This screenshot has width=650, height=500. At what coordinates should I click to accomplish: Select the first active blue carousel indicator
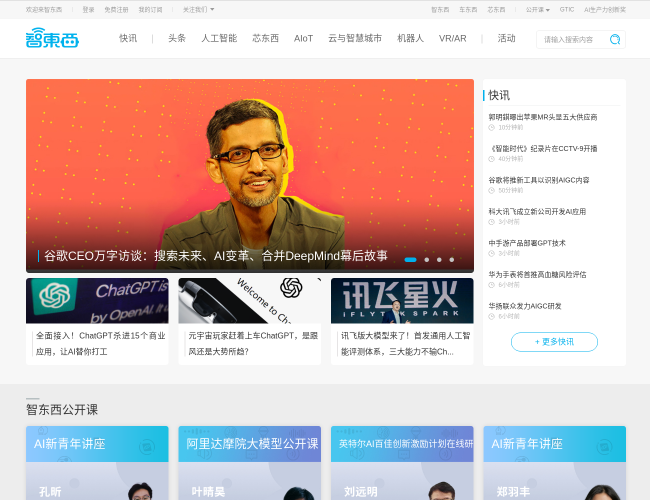410,260
